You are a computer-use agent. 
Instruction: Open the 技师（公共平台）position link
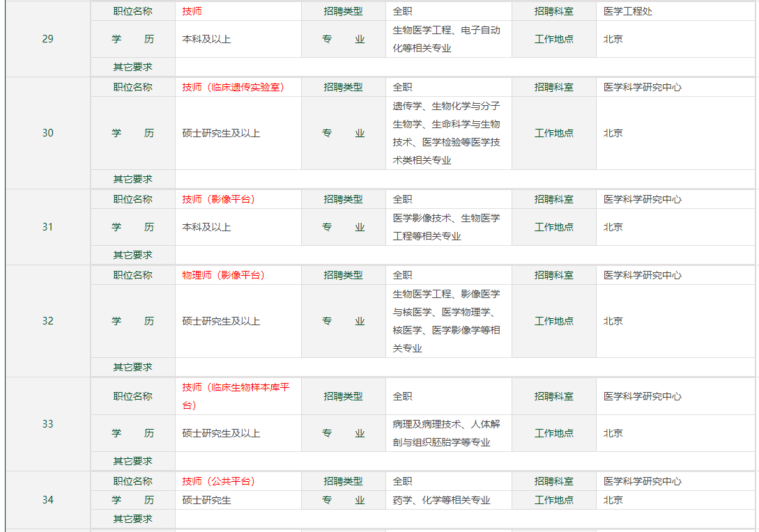(218, 481)
